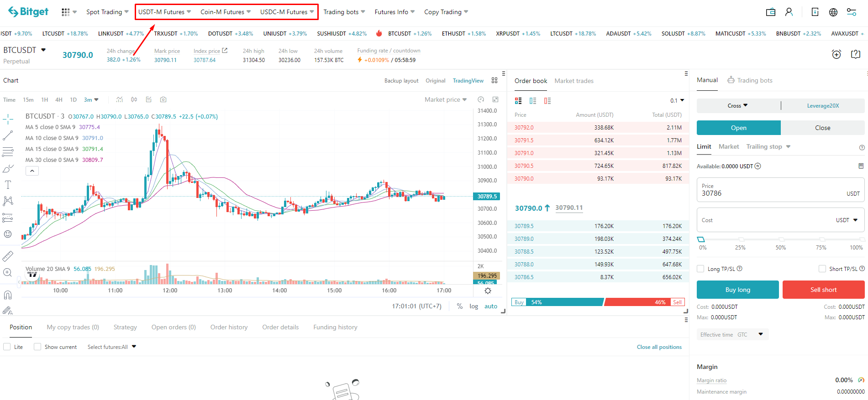Enable the Lite checkbox
868x400 pixels.
coord(7,347)
